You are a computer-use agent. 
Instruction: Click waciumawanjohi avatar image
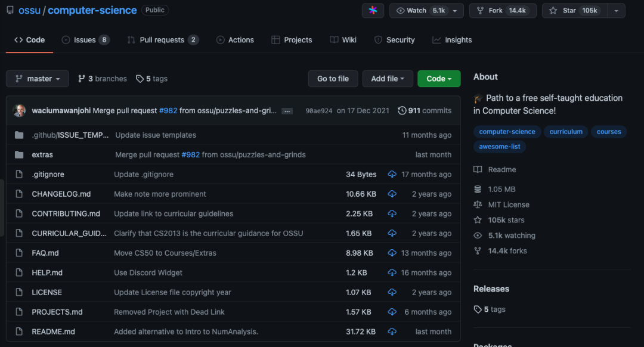point(19,110)
